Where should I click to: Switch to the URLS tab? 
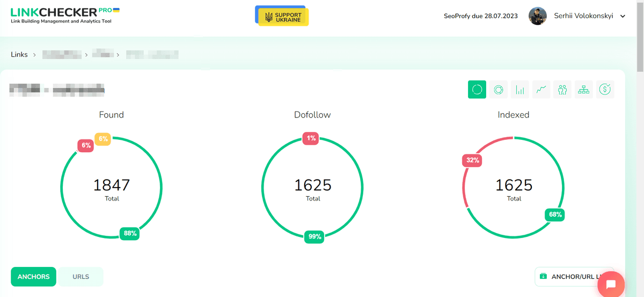[80, 277]
